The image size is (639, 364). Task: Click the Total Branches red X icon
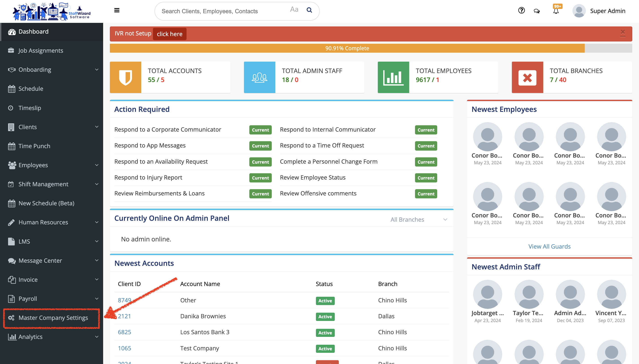point(527,78)
